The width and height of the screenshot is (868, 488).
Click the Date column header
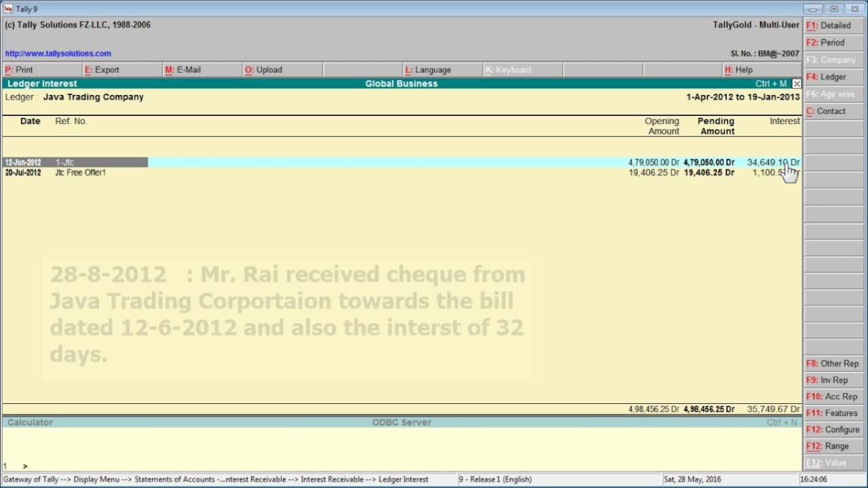click(x=31, y=121)
